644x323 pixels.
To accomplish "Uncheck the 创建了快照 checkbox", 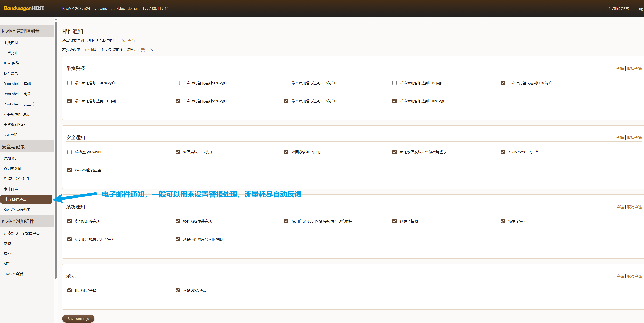I will 394,221.
